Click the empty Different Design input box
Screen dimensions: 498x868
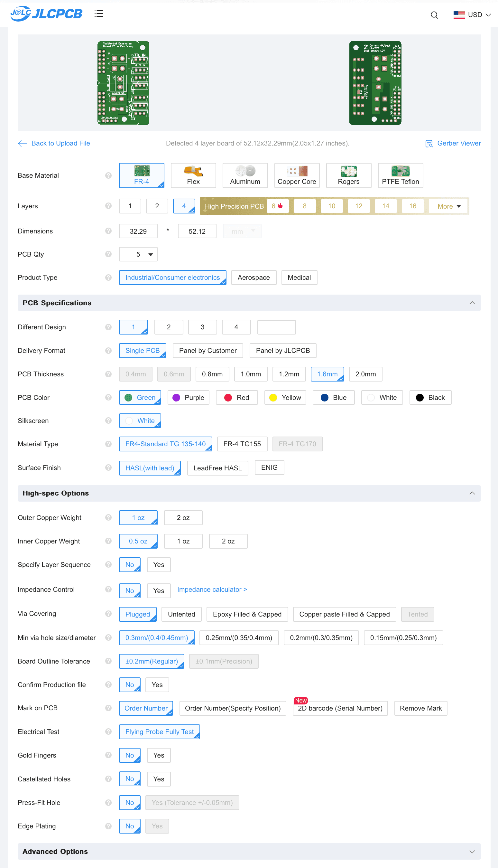tap(276, 327)
